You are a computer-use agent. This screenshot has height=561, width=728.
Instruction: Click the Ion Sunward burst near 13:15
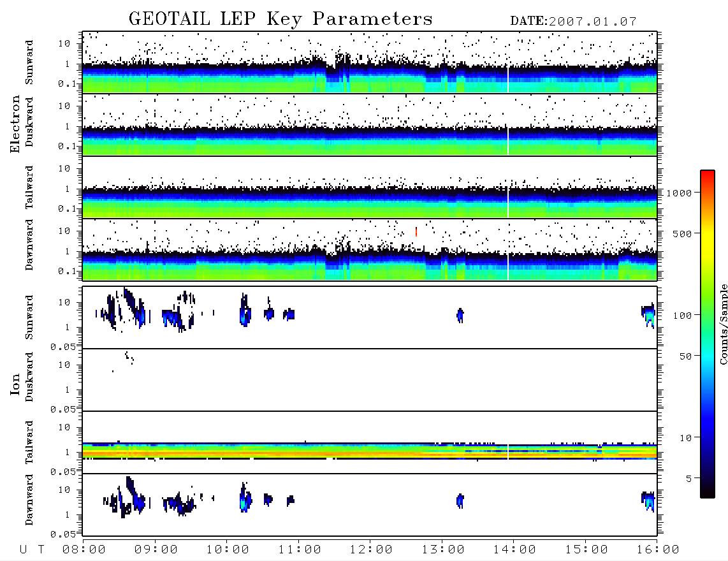coord(460,316)
